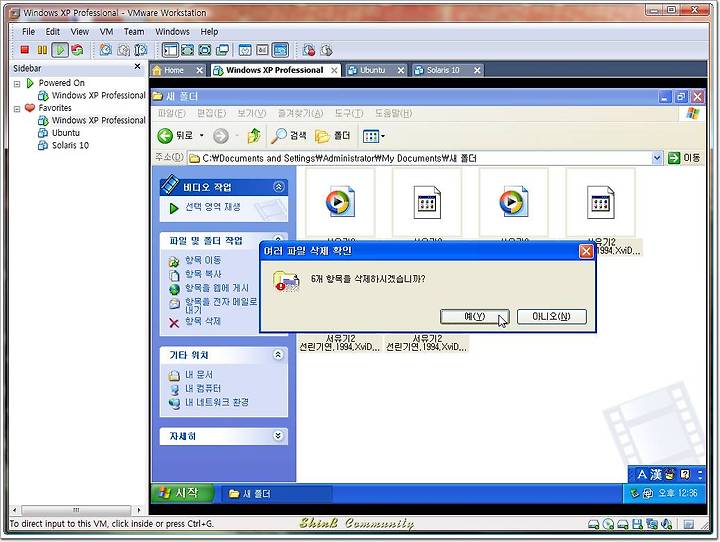Switch to Summary view toolbar icon
The height and width of the screenshot is (542, 720).
[245, 50]
